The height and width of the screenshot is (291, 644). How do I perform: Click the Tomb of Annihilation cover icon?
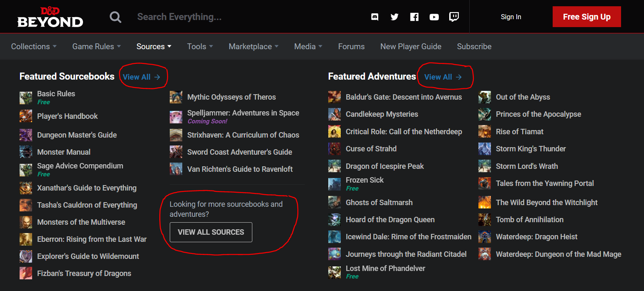tap(485, 220)
